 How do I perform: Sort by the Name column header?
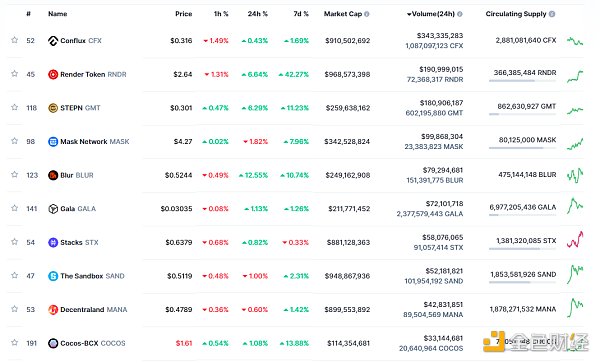coord(57,14)
